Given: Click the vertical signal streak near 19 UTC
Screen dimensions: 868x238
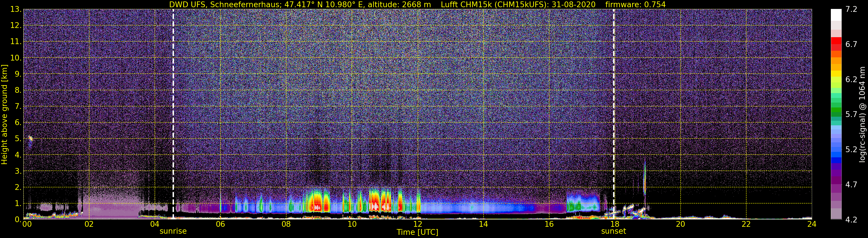Looking at the screenshot, I should pyautogui.click(x=645, y=179).
